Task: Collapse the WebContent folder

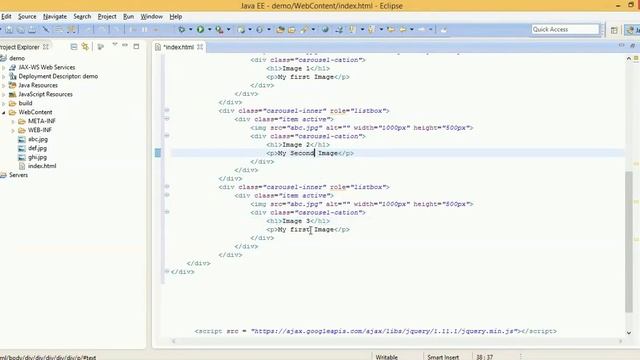Action: coord(4,112)
